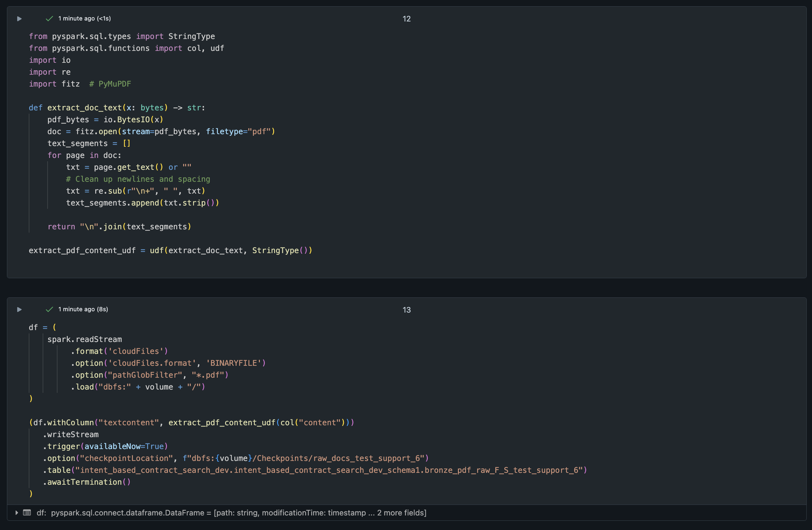Screen dimensions: 812x530
Task: Click the bronze table name in the .table call
Action: 329,470
